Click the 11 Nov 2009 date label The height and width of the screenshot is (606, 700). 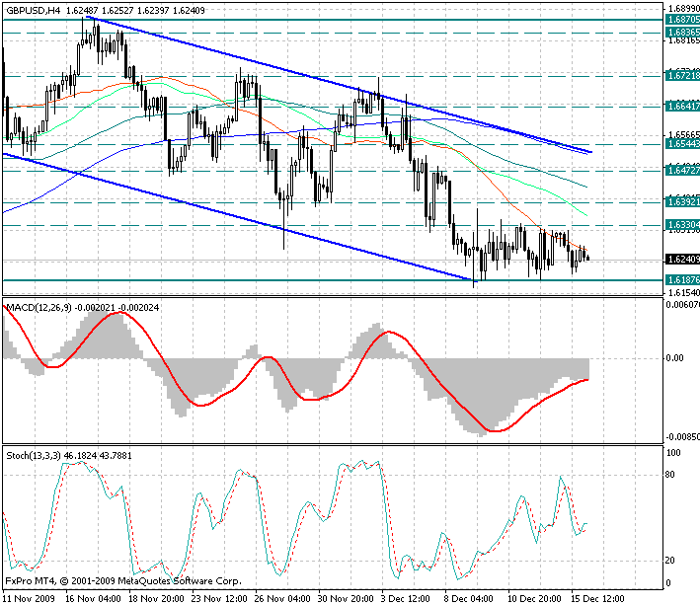tap(29, 598)
